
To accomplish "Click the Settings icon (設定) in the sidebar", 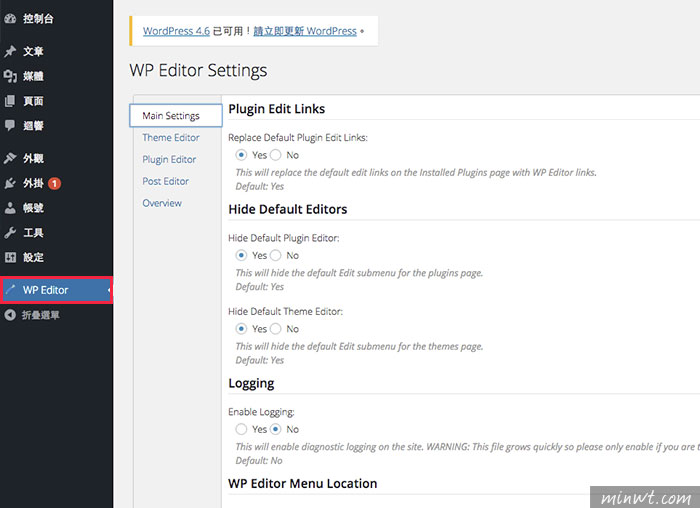I will pos(10,257).
